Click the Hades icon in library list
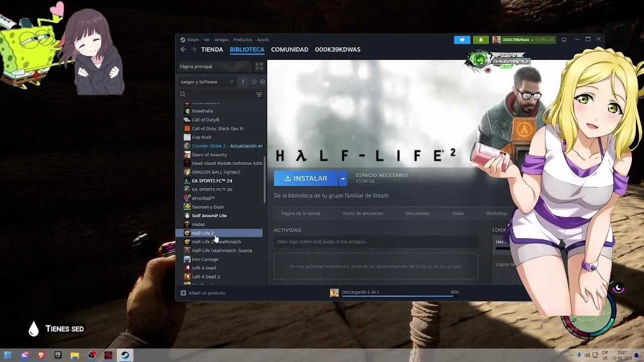 tap(187, 224)
